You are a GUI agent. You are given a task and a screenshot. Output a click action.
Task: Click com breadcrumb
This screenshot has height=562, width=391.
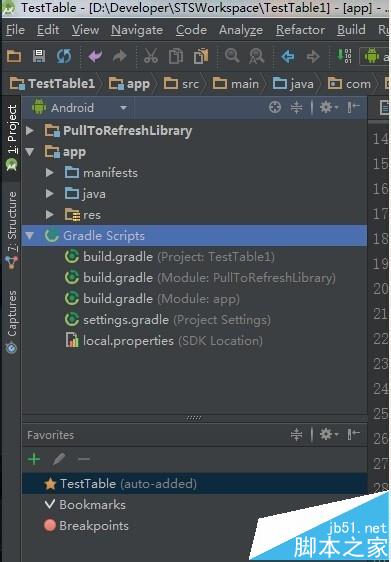tap(349, 84)
